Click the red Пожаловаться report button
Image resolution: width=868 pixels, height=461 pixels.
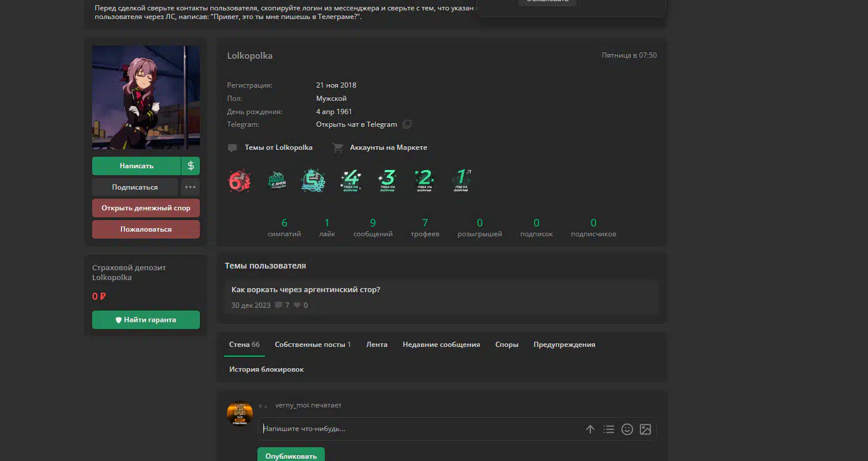146,229
